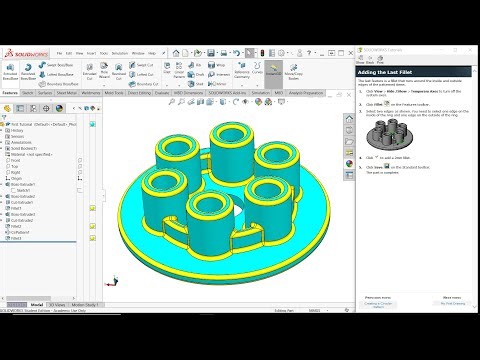Open Reference Geometry tool
This screenshot has height=360, width=480.
pyautogui.click(x=242, y=70)
